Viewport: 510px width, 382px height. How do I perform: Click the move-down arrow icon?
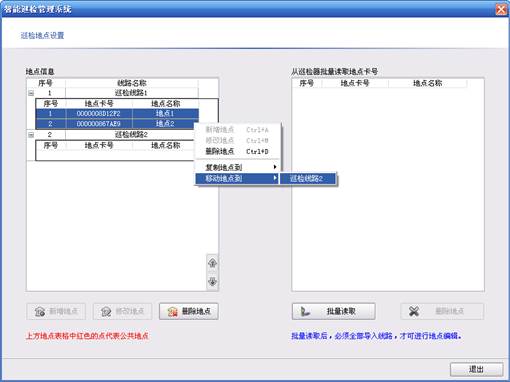coord(212,282)
